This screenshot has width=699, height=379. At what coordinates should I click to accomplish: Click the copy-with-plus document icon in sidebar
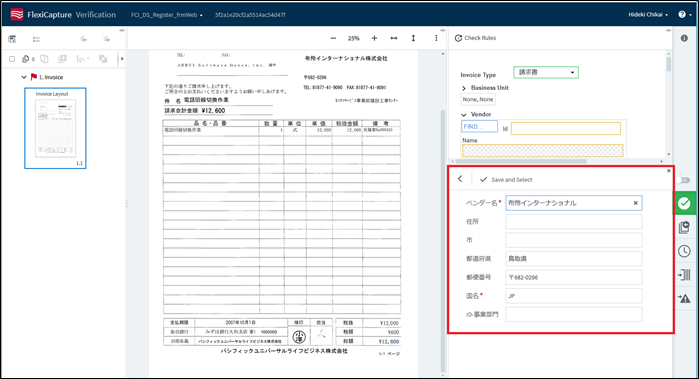click(684, 227)
